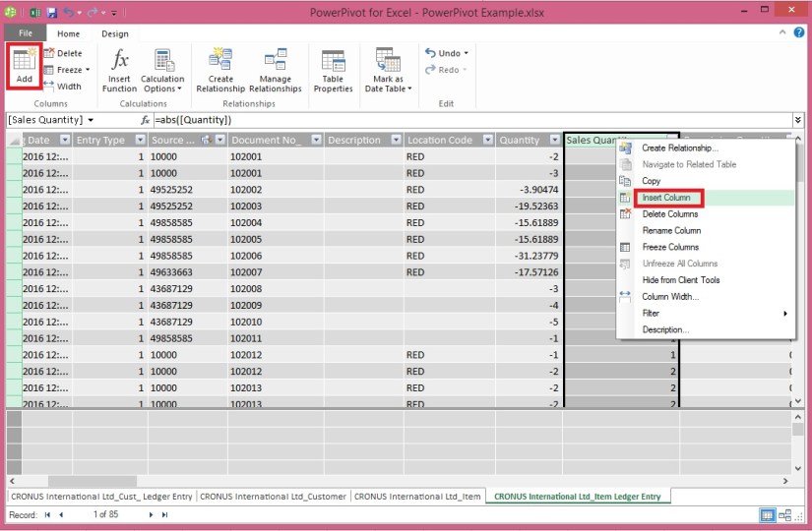This screenshot has width=812, height=531.
Task: Switch to CRONUS International Ltd_Item tab
Action: (x=417, y=497)
